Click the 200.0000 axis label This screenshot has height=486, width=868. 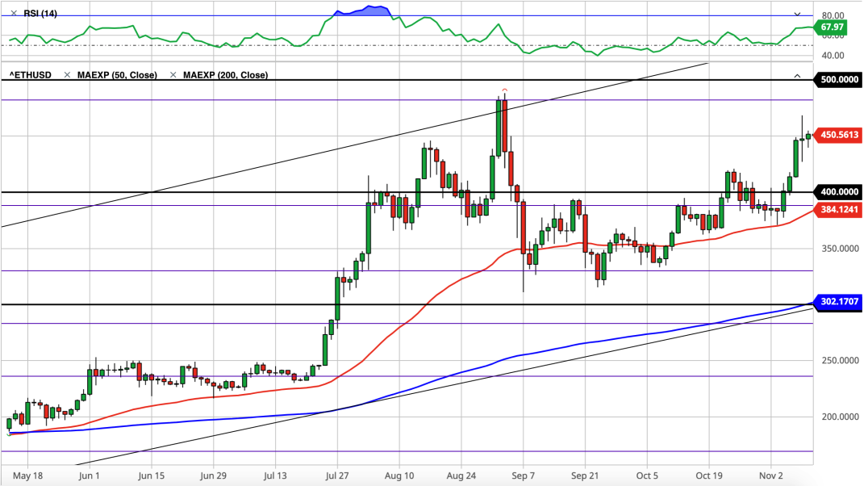click(840, 417)
